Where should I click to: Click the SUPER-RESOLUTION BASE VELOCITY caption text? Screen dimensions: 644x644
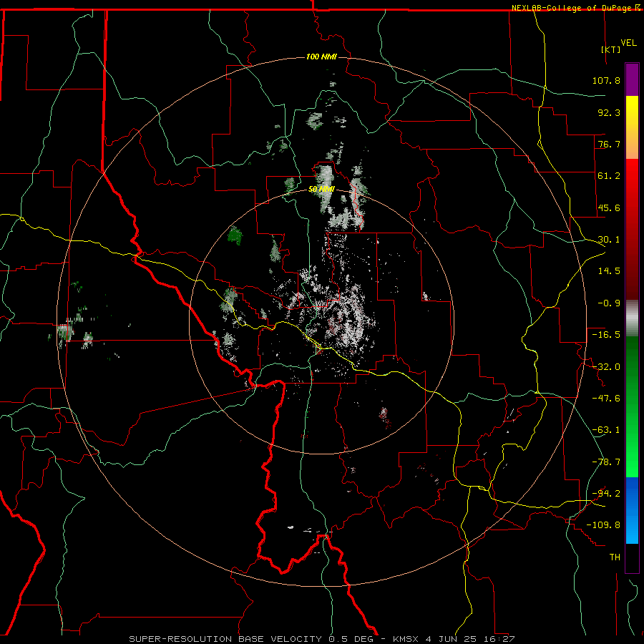coord(227,639)
